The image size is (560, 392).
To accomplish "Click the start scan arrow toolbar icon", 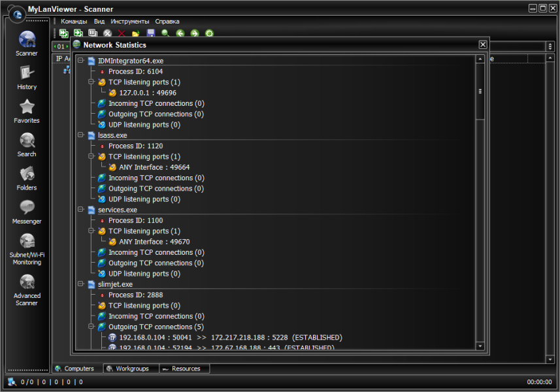I will click(78, 33).
